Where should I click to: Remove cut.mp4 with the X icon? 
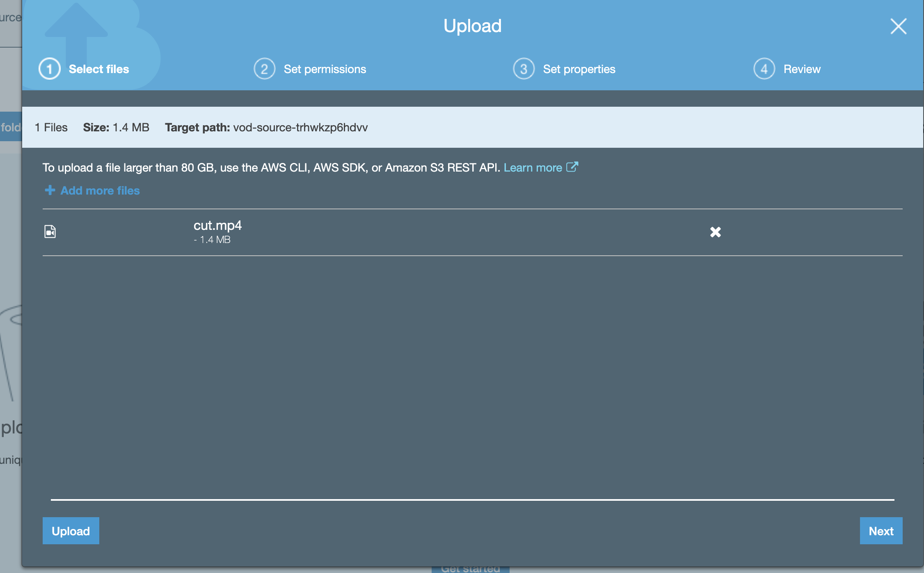[715, 232]
